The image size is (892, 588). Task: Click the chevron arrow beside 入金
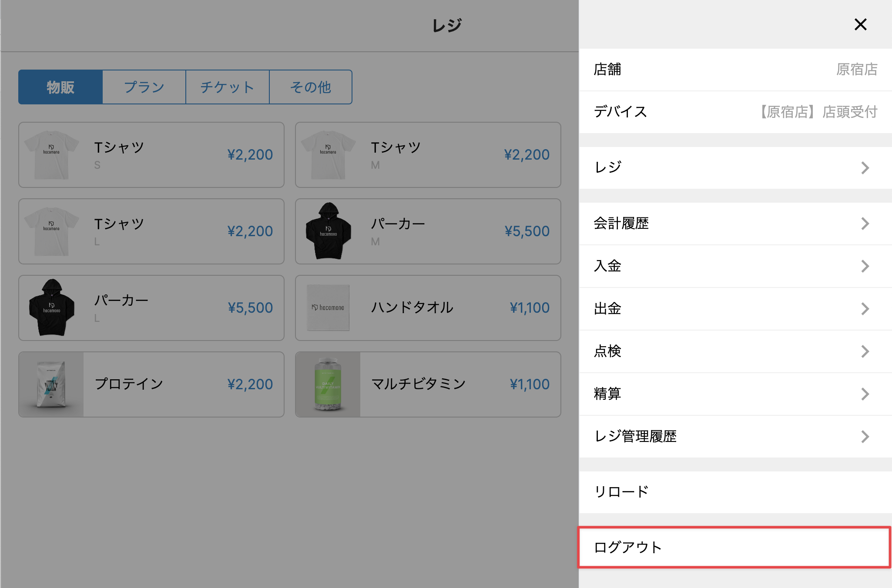(x=865, y=266)
